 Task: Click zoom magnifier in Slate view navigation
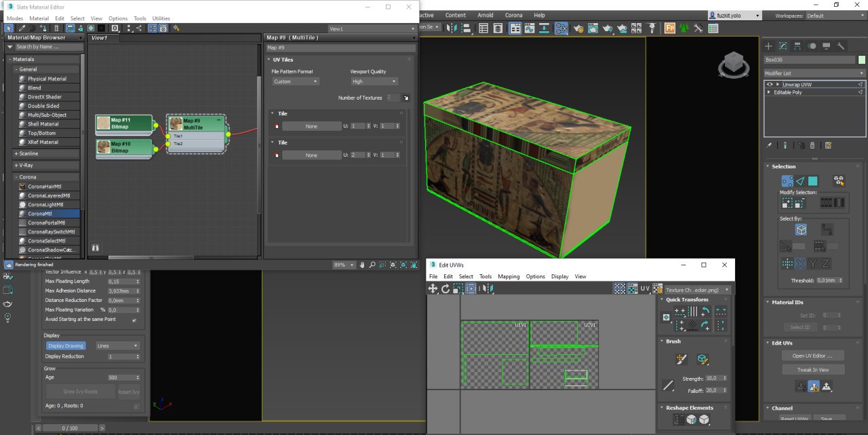tap(373, 265)
